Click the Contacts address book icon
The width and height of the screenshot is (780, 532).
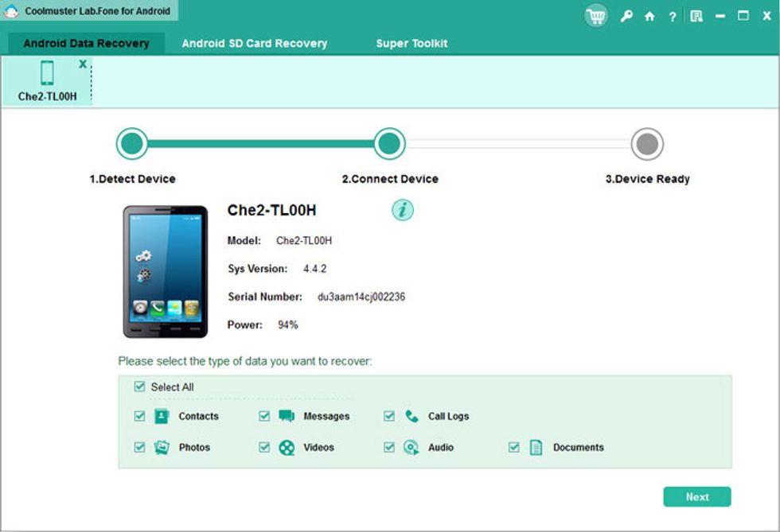pos(162,416)
